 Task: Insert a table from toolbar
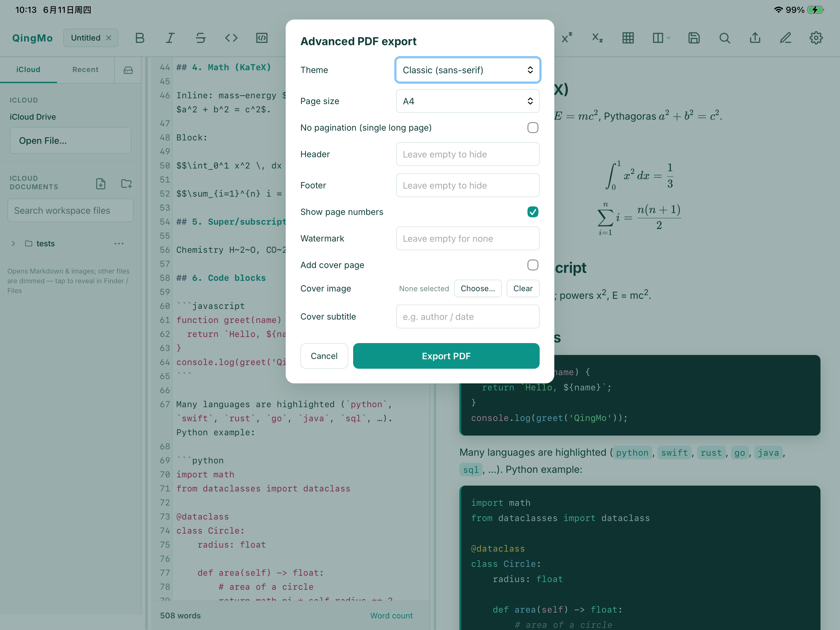(628, 38)
